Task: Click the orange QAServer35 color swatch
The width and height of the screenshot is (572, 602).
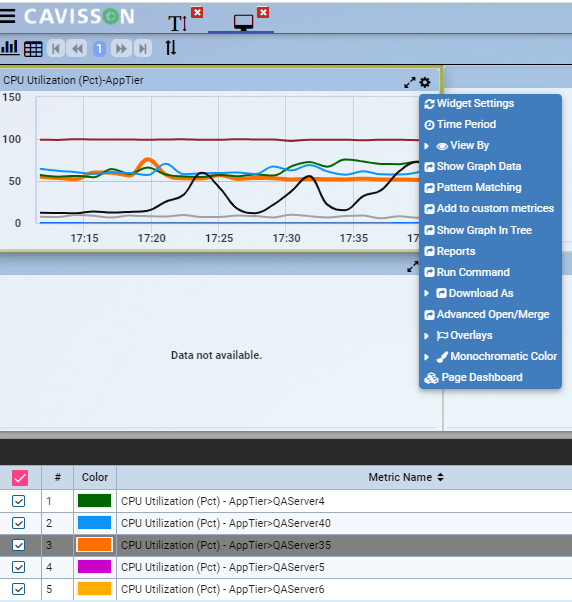Action: [94, 545]
